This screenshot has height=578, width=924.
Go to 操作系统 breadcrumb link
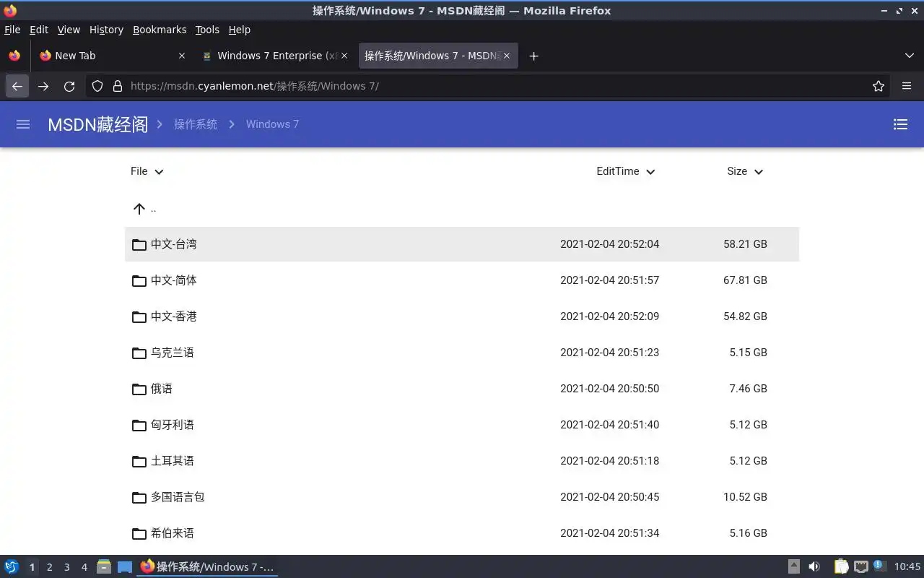click(x=196, y=124)
